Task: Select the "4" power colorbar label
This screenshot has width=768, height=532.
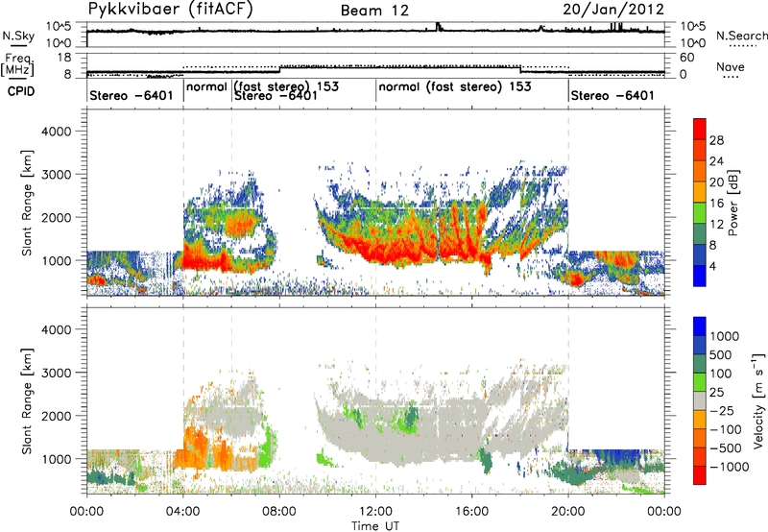Action: click(x=713, y=267)
